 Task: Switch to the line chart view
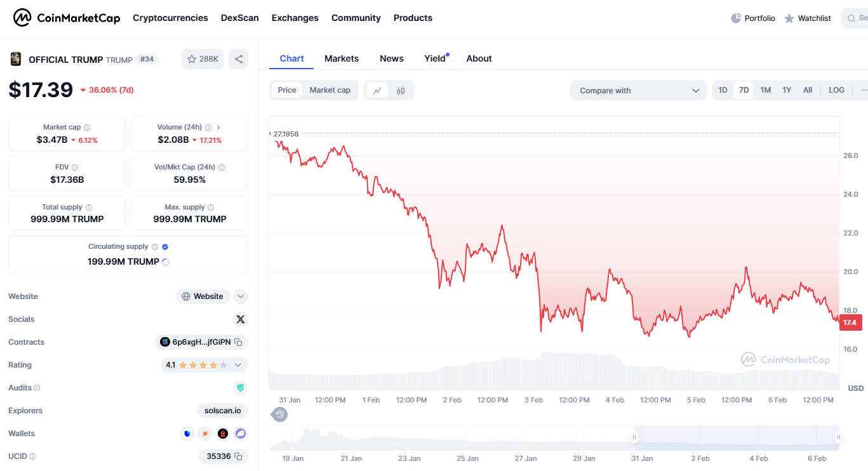click(x=377, y=90)
